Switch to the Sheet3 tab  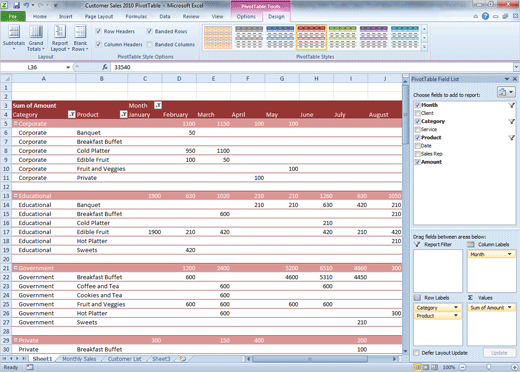pyautogui.click(x=161, y=359)
